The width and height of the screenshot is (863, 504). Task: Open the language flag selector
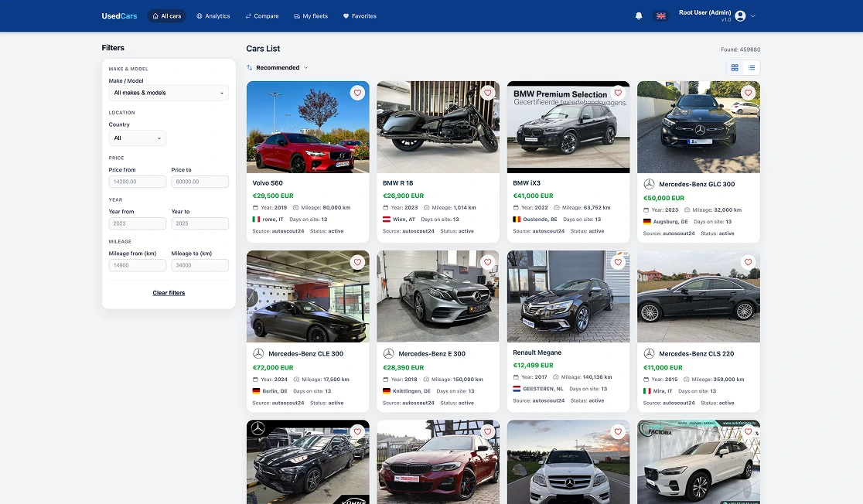[661, 16]
